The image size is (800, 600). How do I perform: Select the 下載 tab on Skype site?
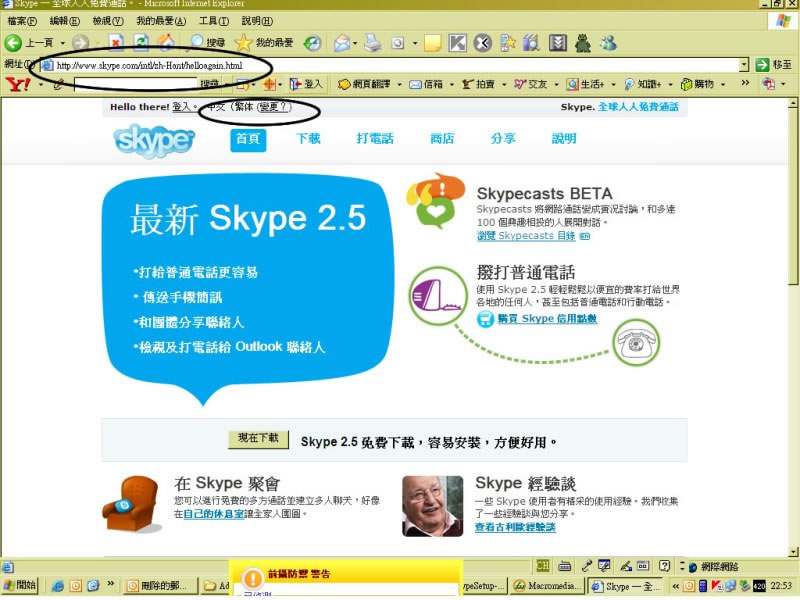click(x=308, y=139)
